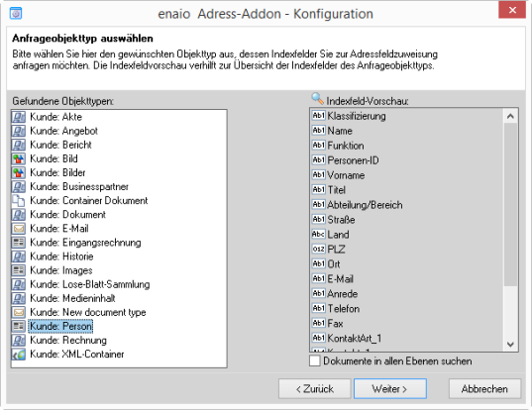Viewport: 532px width, 410px height.
Task: Click the icon beside Kunde: Dokument
Action: pyautogui.click(x=19, y=214)
